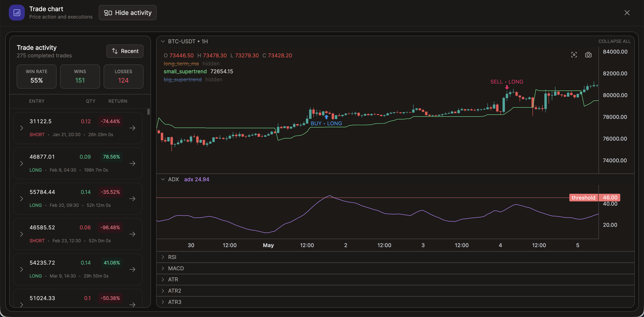Expand the 54235.72 LONG trade row
This screenshot has height=317, width=644.
pyautogui.click(x=22, y=269)
